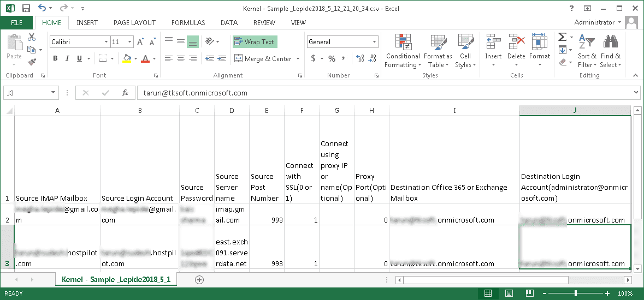The width and height of the screenshot is (644, 300).
Task: Switch to the PAGE LAYOUT tab
Action: [135, 22]
